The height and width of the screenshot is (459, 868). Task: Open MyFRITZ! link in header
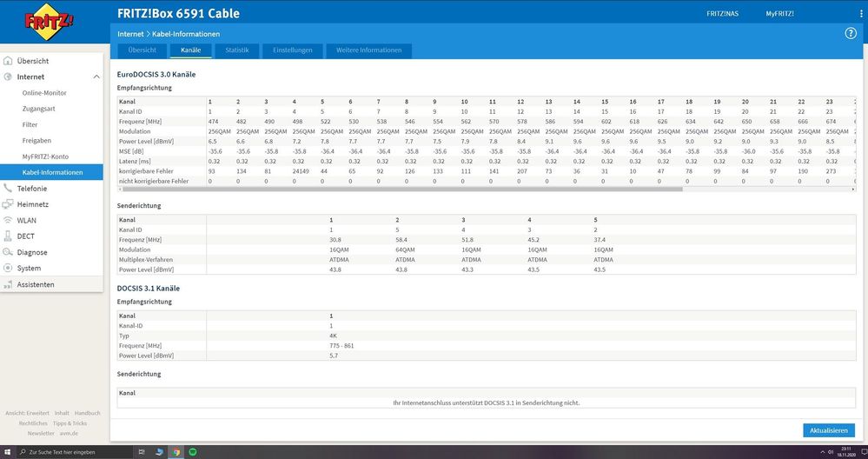point(780,14)
